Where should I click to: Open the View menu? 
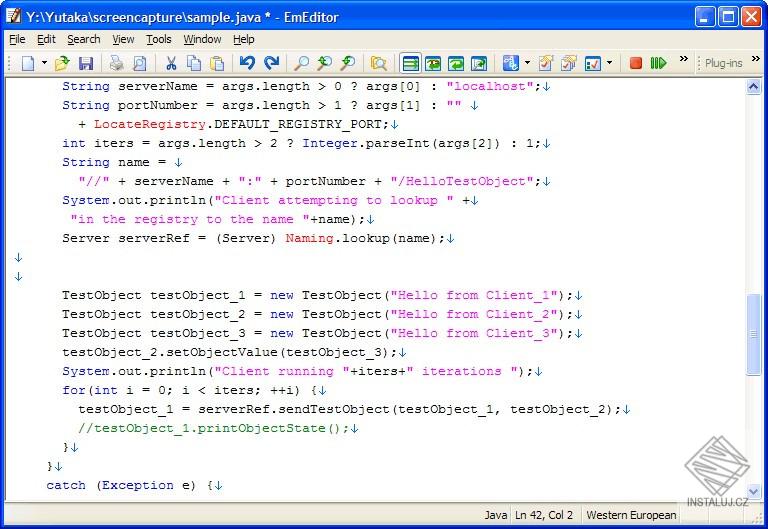123,39
